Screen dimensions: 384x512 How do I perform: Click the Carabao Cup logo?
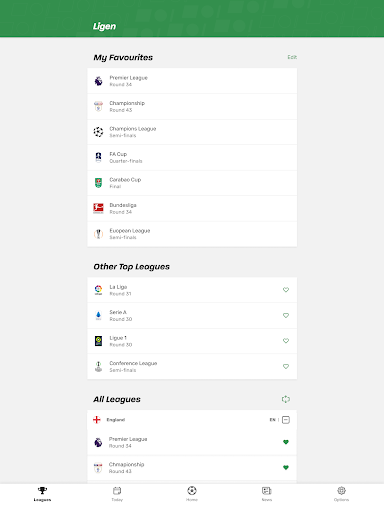[98, 183]
